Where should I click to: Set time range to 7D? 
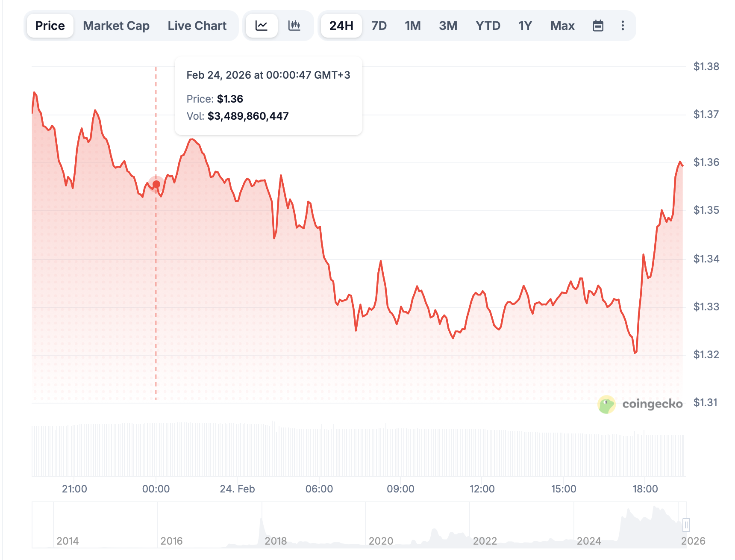(379, 26)
